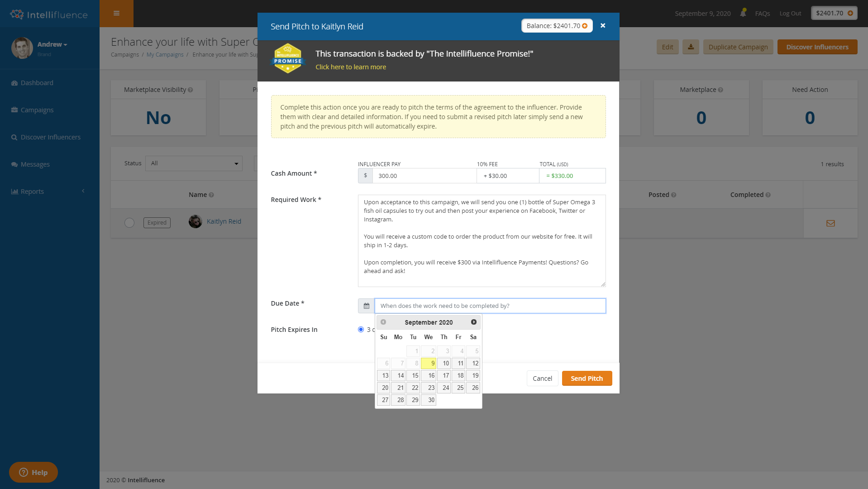Open the due date calendar icon
Screen dimensions: 868x489
(366, 306)
